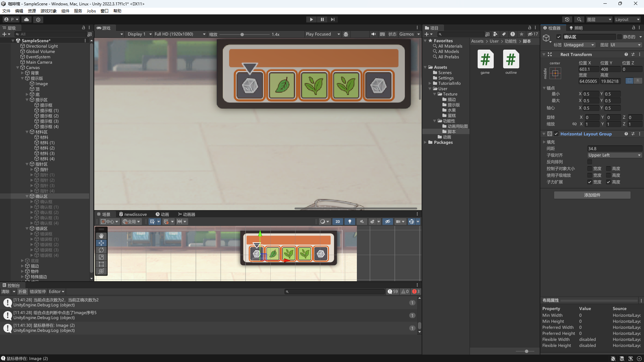The width and height of the screenshot is (644, 362).
Task: Click the 添加组件 button
Action: pyautogui.click(x=592, y=195)
